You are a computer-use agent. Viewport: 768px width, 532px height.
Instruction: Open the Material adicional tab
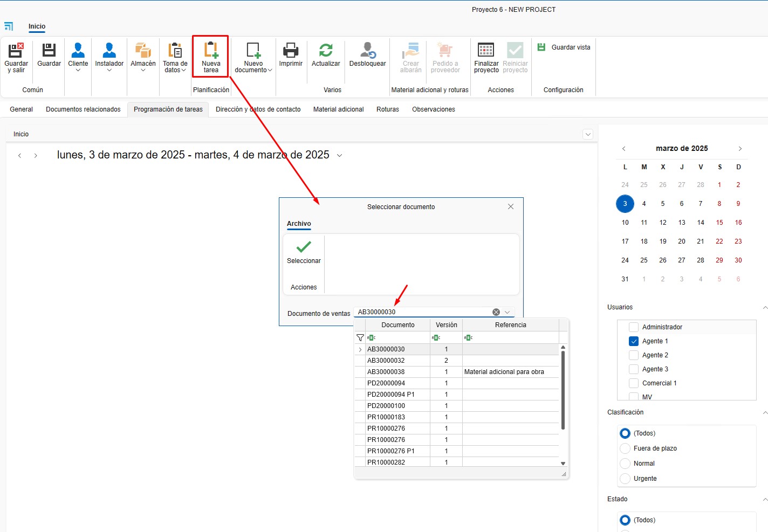[x=339, y=109]
